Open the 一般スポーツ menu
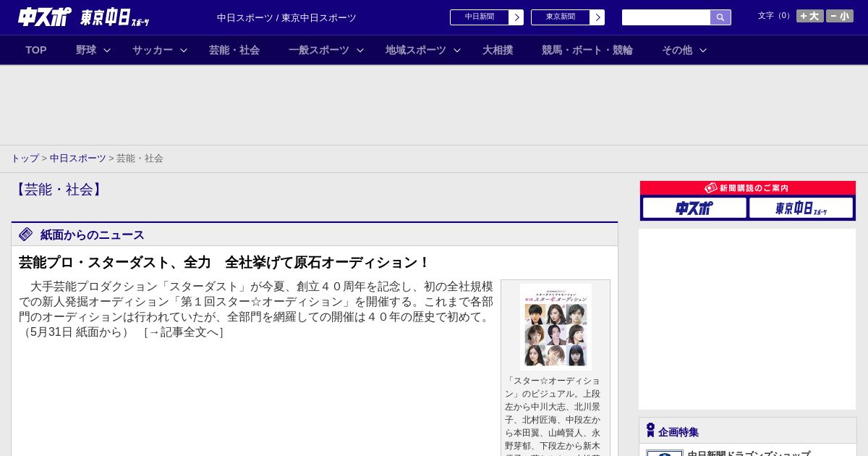Viewport: 868px width, 456px height. click(319, 50)
